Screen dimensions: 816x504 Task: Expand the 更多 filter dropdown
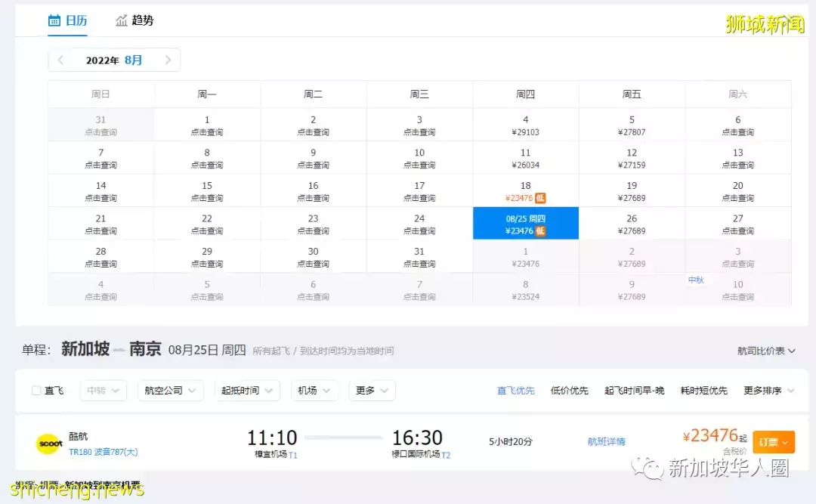[372, 390]
